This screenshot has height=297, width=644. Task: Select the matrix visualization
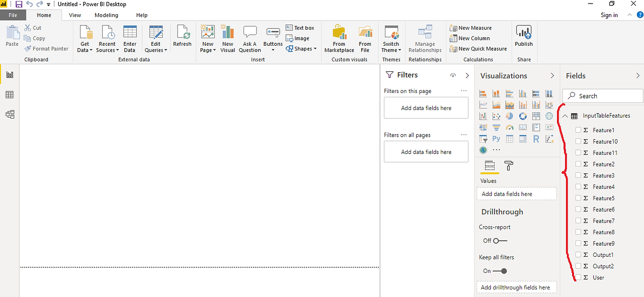pyautogui.click(x=523, y=139)
